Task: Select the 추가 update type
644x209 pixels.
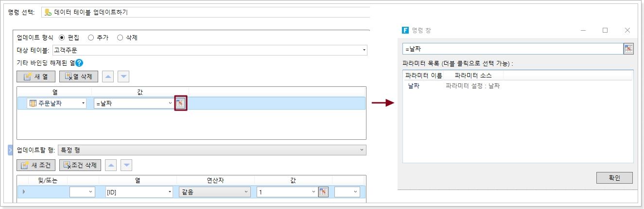Action: (x=91, y=38)
